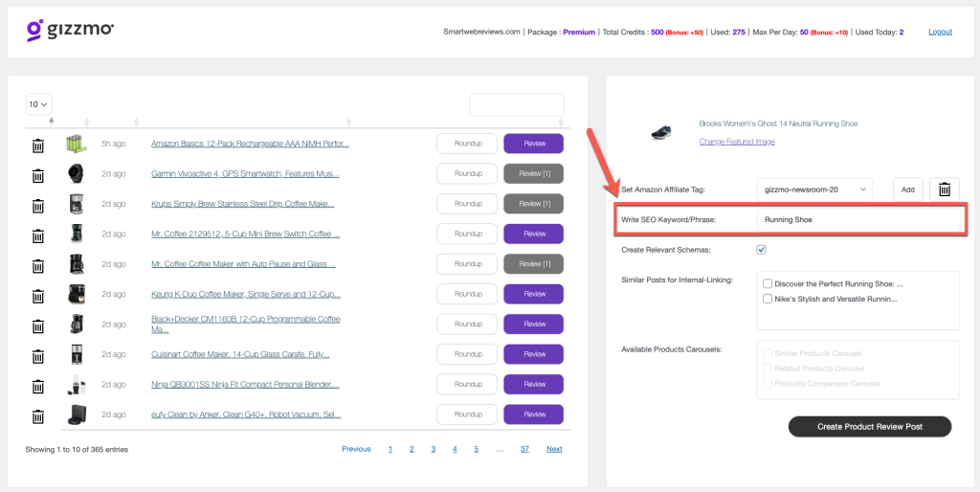Click the Gizzmo logo

click(x=71, y=31)
